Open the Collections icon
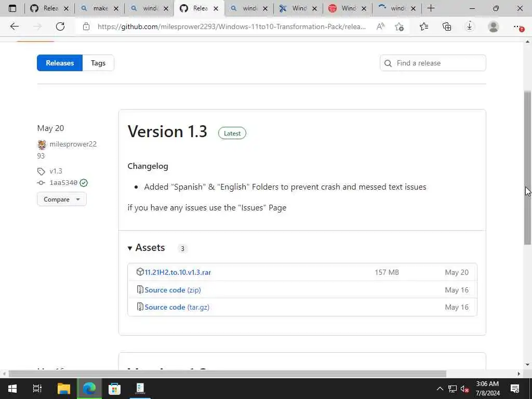 447,26
